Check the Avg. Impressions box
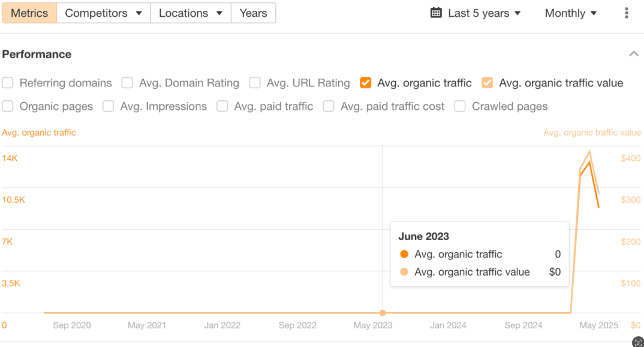Screen dimensions: 644x347 108,106
